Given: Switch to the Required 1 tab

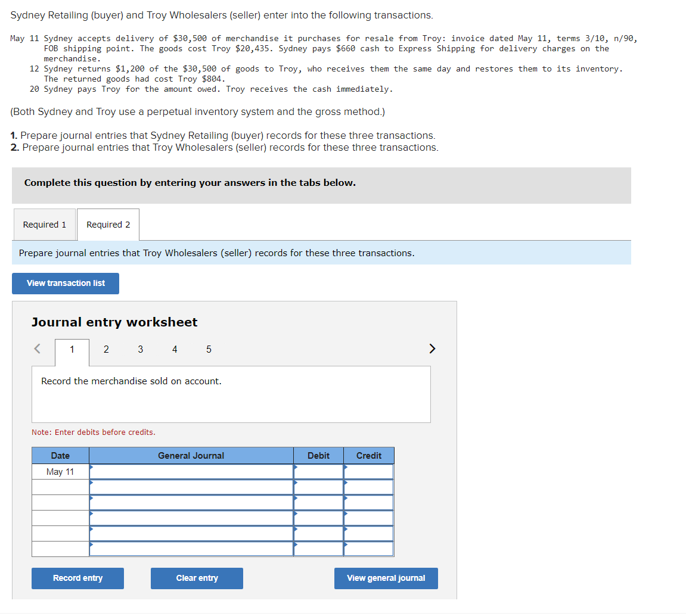Looking at the screenshot, I should pyautogui.click(x=45, y=225).
